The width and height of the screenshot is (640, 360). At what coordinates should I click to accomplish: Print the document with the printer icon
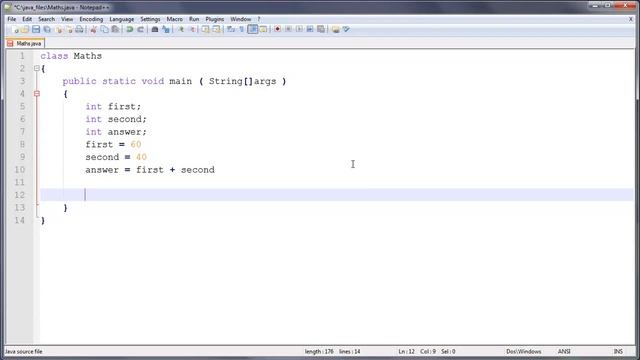pyautogui.click(x=80, y=29)
